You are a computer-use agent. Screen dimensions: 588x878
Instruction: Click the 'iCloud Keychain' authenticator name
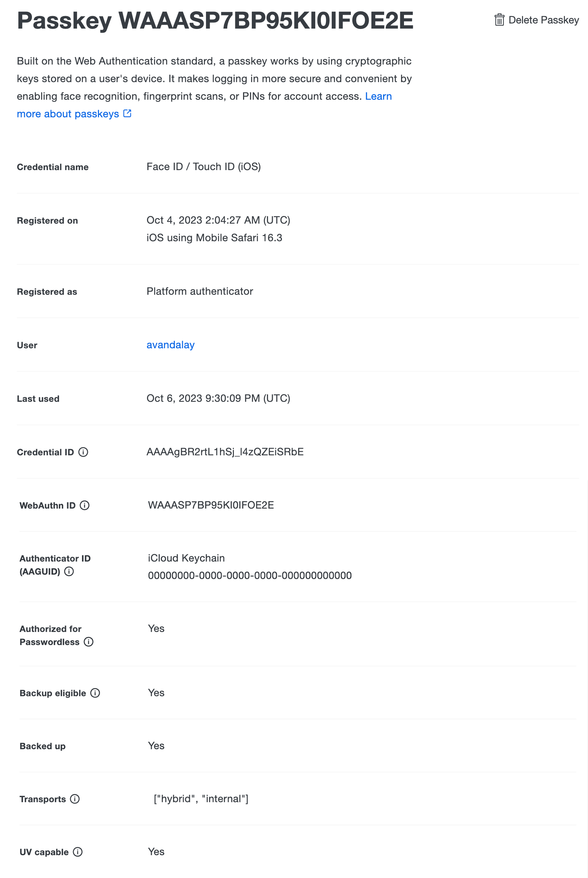[186, 558]
